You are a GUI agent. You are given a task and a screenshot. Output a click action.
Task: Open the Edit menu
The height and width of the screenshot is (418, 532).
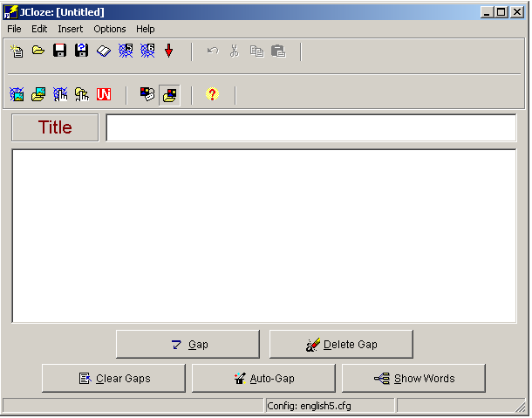pos(39,29)
